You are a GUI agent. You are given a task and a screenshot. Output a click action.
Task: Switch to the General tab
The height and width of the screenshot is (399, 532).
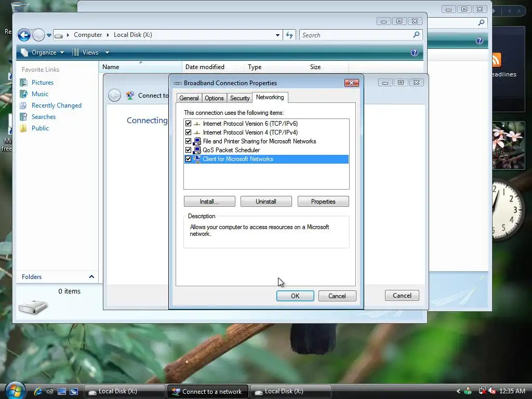[189, 98]
